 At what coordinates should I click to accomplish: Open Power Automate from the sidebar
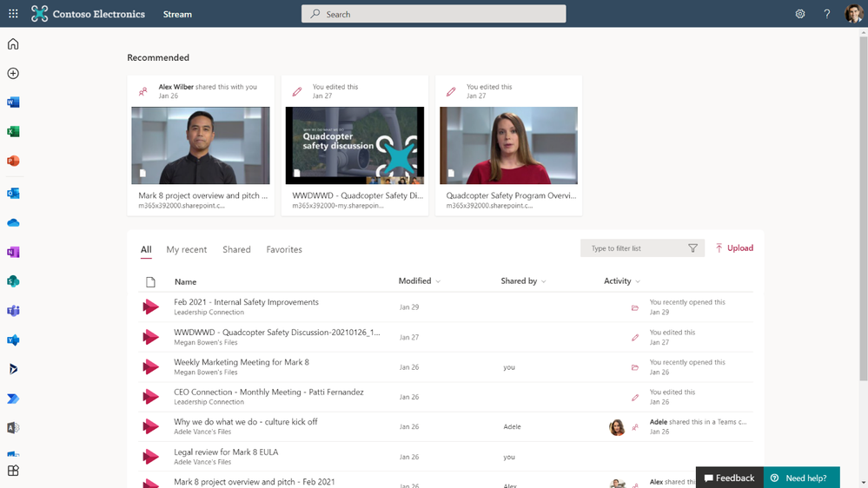pyautogui.click(x=13, y=399)
